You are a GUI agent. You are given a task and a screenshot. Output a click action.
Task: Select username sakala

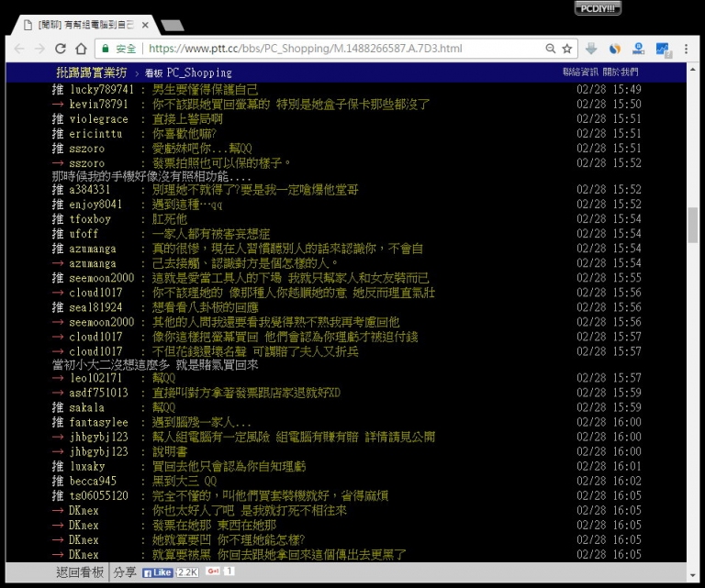tap(87, 407)
